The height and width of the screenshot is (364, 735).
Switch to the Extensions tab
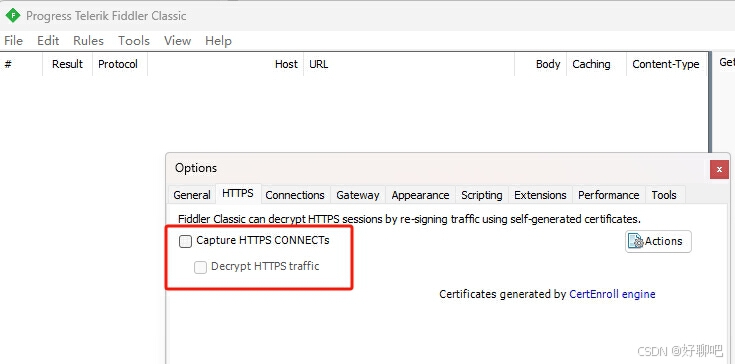tap(540, 195)
